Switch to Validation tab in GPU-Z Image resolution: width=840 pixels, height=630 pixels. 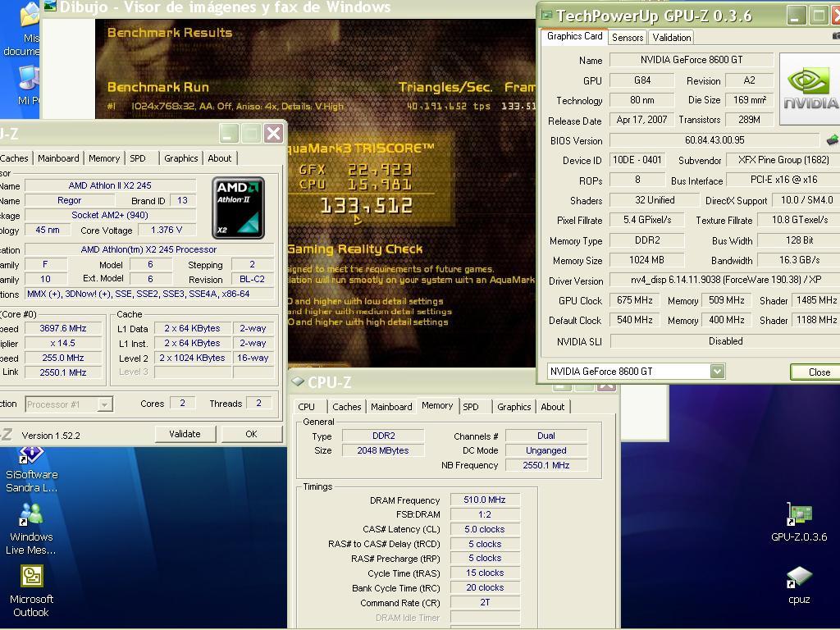pyautogui.click(x=671, y=37)
